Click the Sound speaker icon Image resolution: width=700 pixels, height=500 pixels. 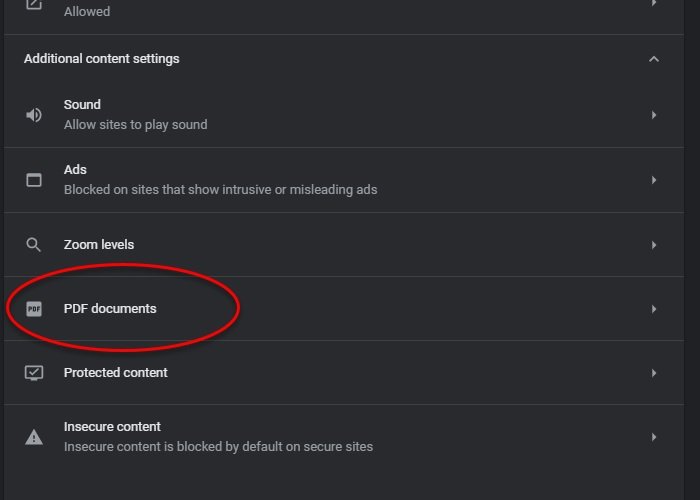tap(34, 115)
